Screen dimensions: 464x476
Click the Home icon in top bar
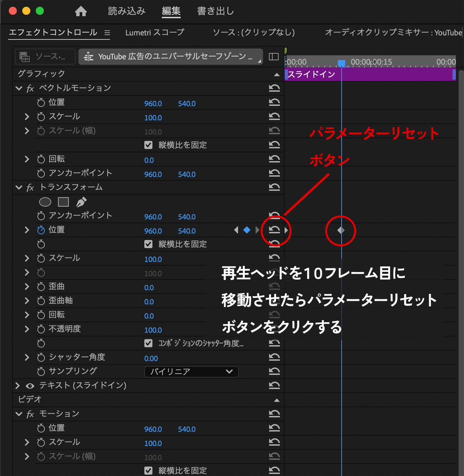81,12
